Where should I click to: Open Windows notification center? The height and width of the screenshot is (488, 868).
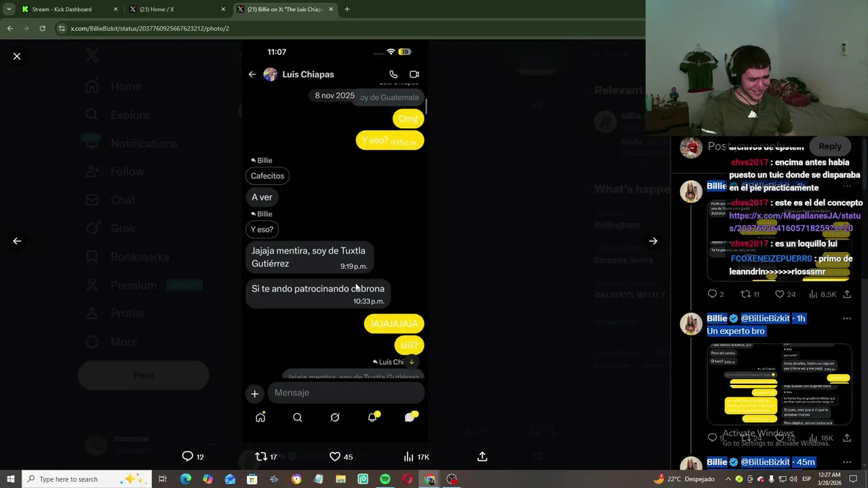[x=853, y=479]
